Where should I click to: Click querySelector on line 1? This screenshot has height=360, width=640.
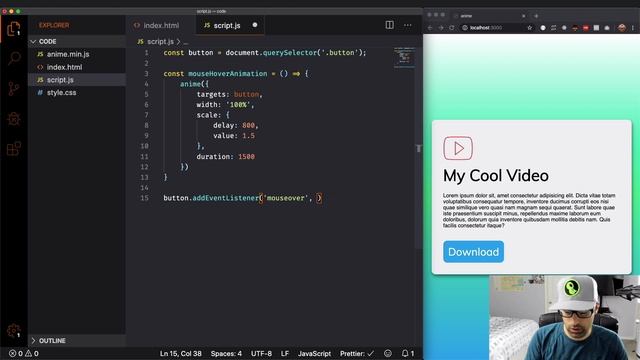[x=290, y=53]
